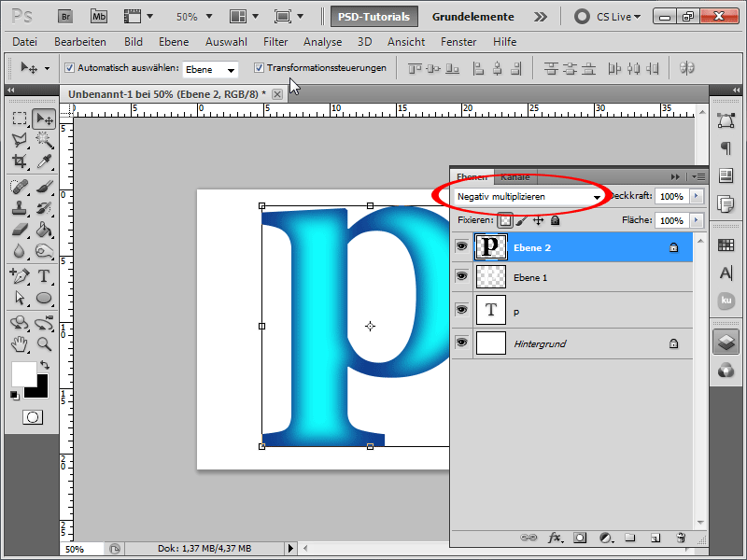Open Deckkraft opacity slider arrow

tap(697, 196)
